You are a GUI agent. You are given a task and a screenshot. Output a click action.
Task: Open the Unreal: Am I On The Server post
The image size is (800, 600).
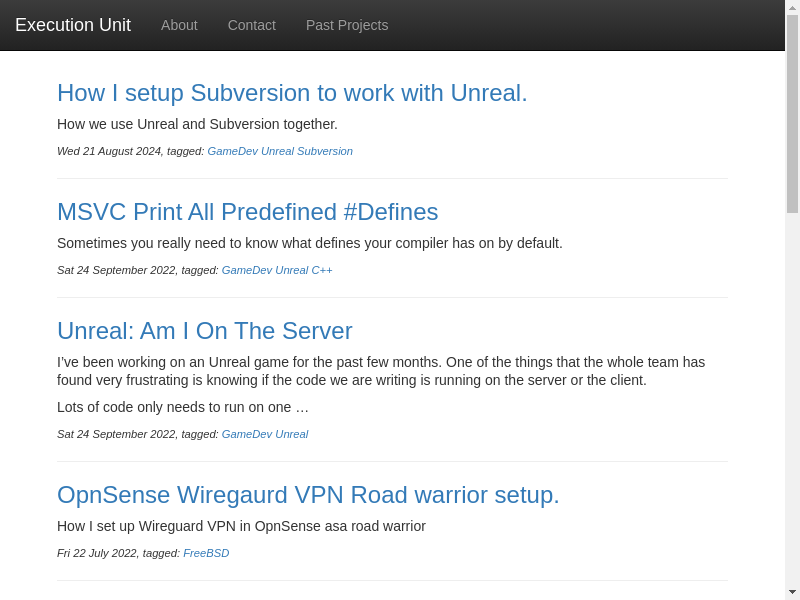(x=204, y=331)
